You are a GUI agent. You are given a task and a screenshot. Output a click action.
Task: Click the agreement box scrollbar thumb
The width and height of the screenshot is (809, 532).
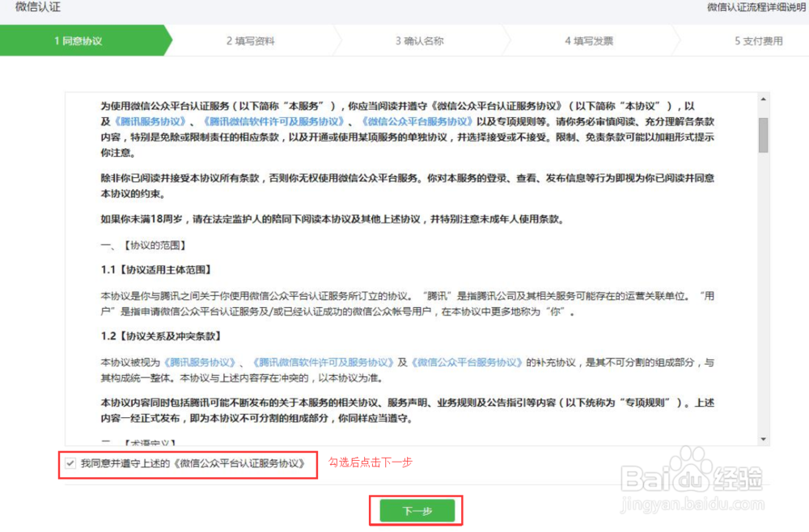763,135
